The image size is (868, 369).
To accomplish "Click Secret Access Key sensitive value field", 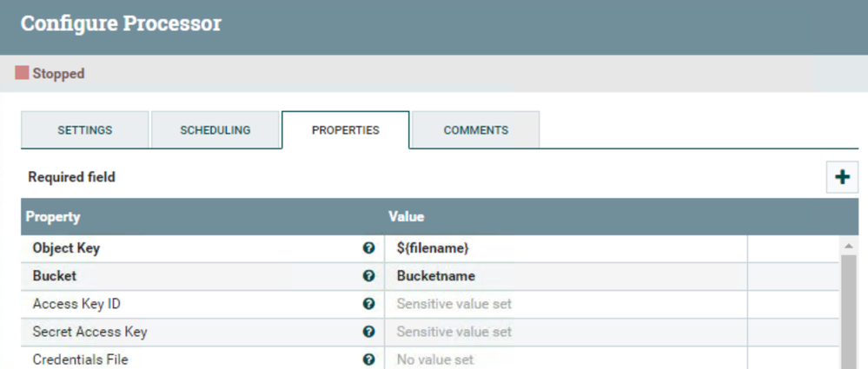I will (565, 332).
